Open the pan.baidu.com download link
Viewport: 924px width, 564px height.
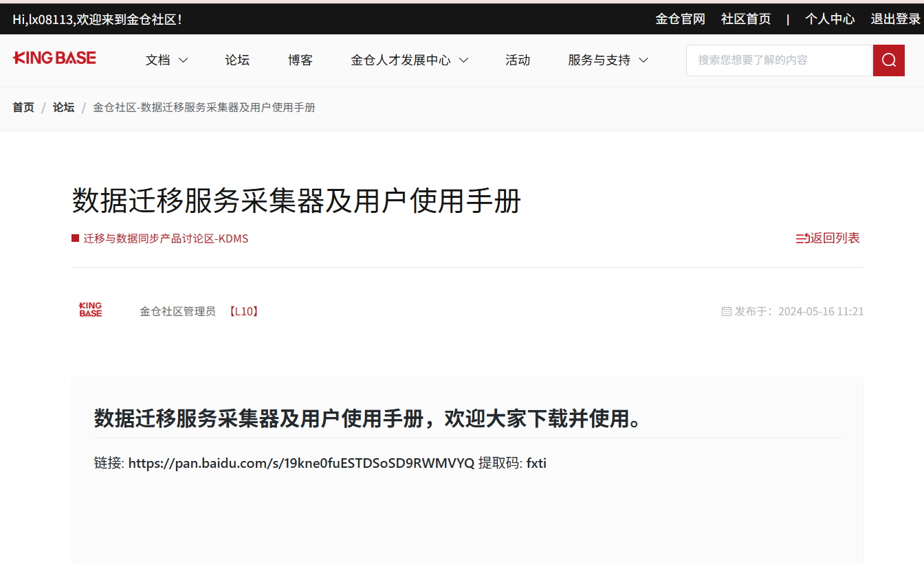point(301,463)
